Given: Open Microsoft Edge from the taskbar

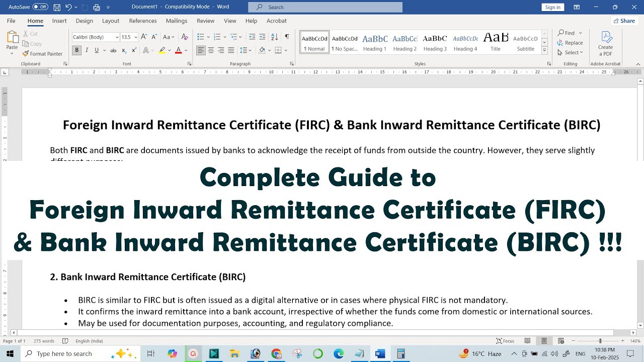Looking at the screenshot, I should [339, 353].
